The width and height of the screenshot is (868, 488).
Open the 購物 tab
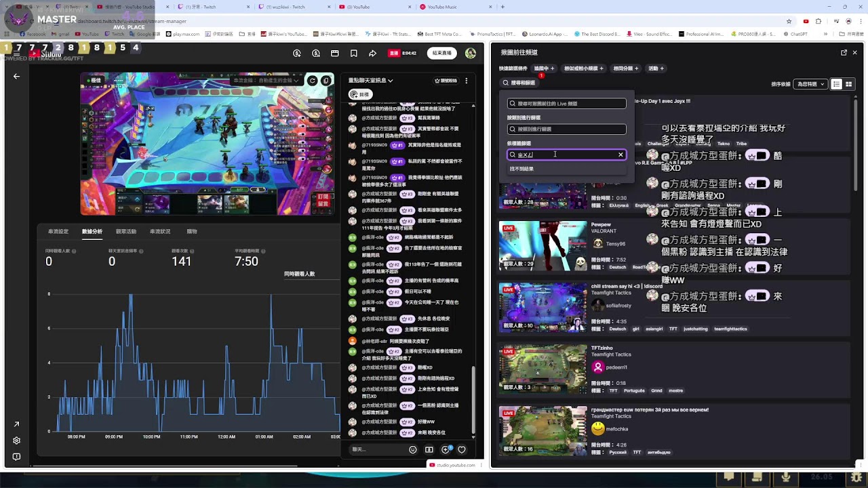[192, 232]
